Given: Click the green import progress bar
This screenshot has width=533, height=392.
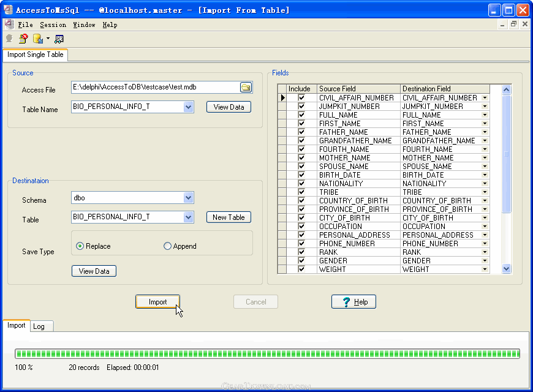Looking at the screenshot, I should [267, 353].
